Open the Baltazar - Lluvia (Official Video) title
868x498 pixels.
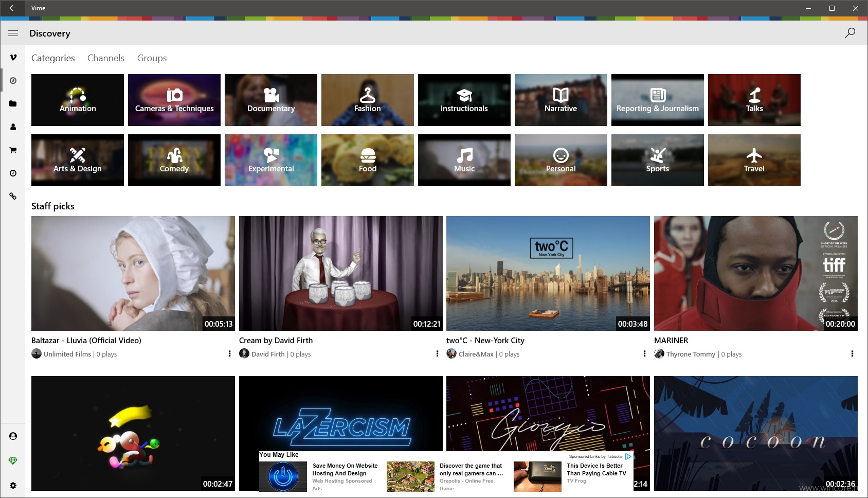86,341
